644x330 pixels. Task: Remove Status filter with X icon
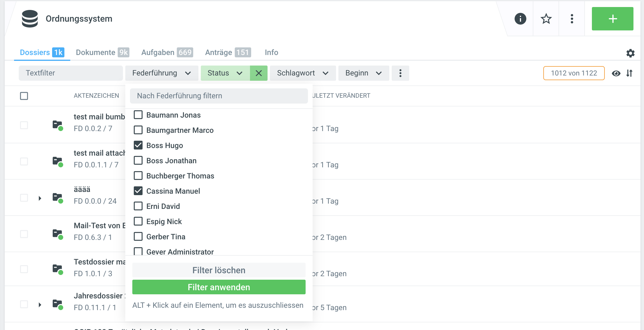[x=259, y=73]
